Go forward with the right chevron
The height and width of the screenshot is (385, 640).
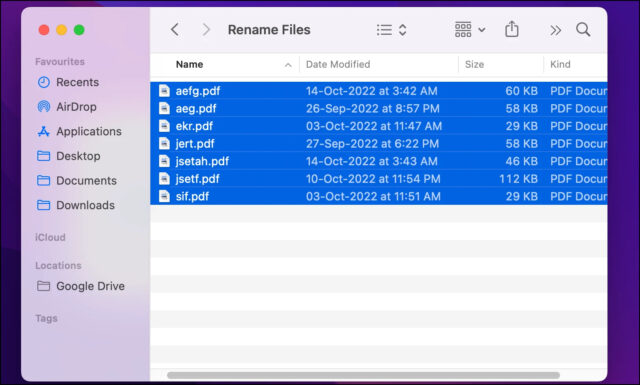[206, 30]
